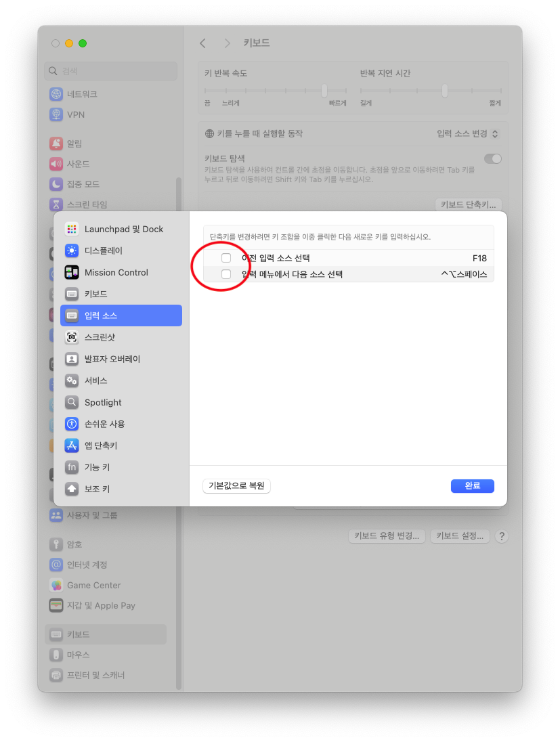
Task: Click the 앱 단축키 icon
Action: tap(72, 445)
